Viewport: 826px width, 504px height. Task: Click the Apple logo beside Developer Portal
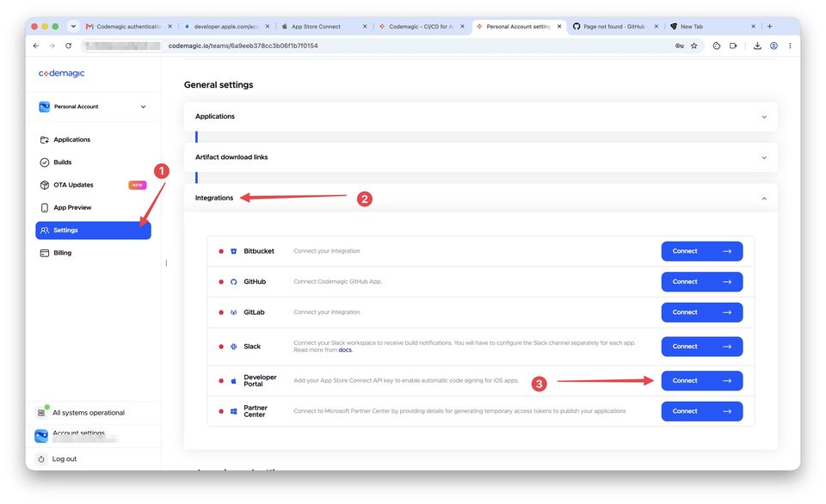point(233,381)
